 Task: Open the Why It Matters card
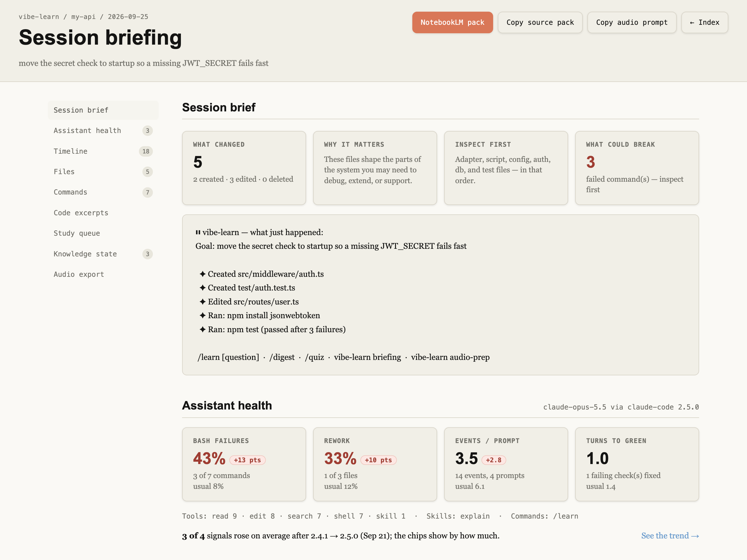pos(375,168)
